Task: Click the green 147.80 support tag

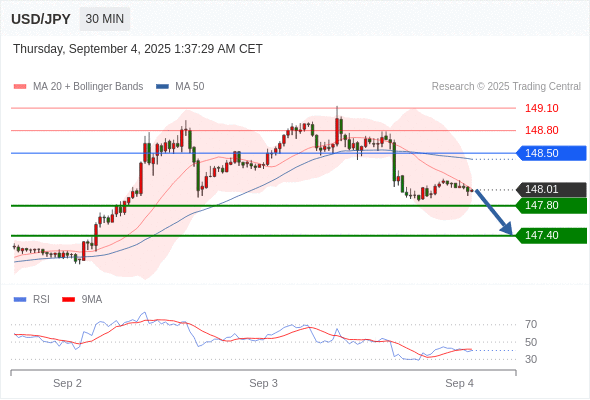Action: click(551, 205)
